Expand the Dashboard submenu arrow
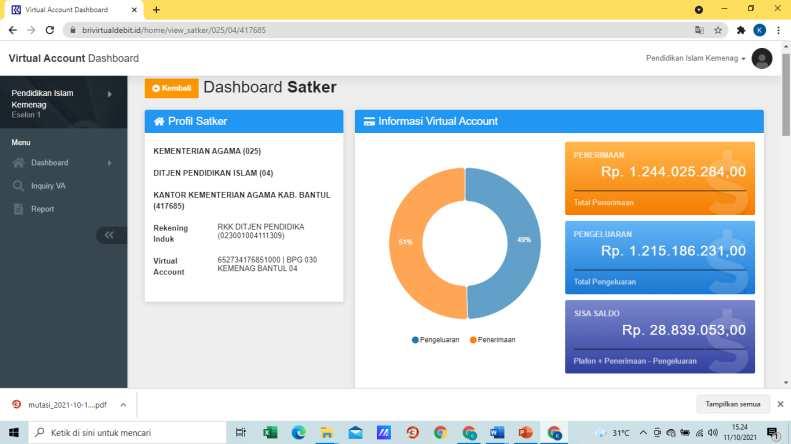 point(109,163)
